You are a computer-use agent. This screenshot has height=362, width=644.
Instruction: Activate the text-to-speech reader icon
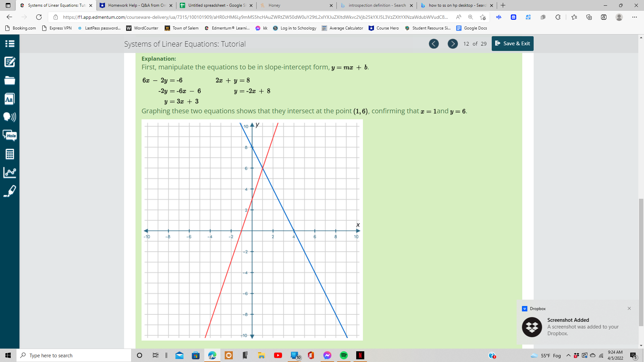point(10,117)
